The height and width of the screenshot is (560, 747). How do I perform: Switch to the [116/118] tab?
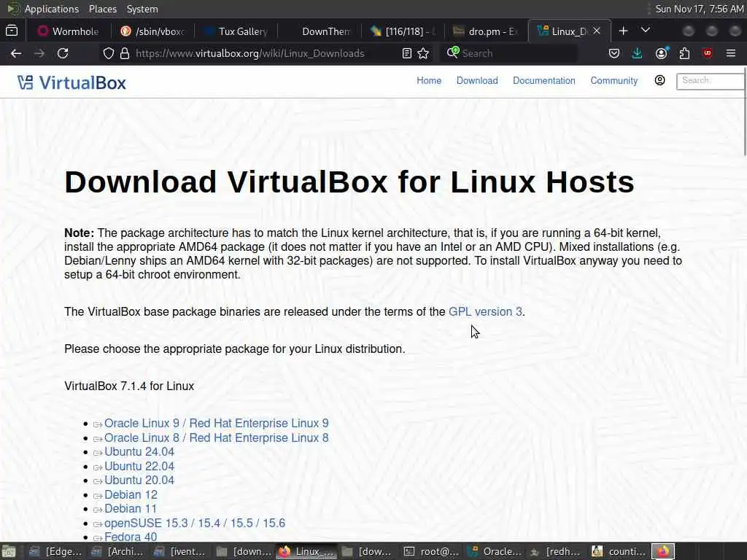(x=403, y=31)
